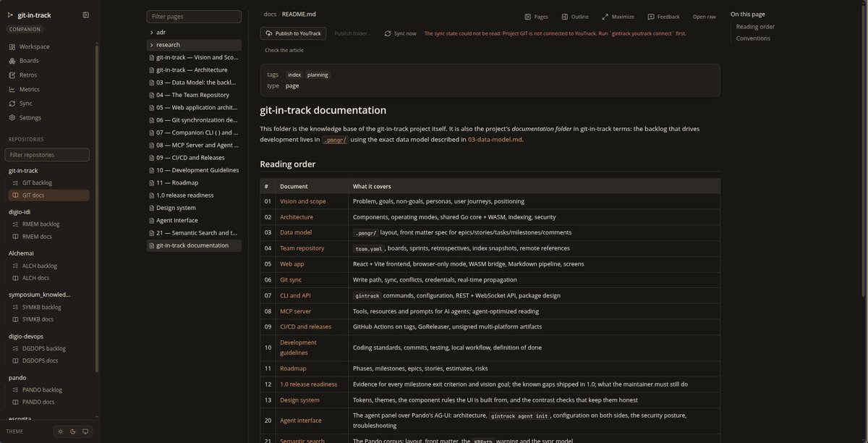Select 'git-in-track documentation' in the page list
The height and width of the screenshot is (443, 868).
tap(194, 245)
